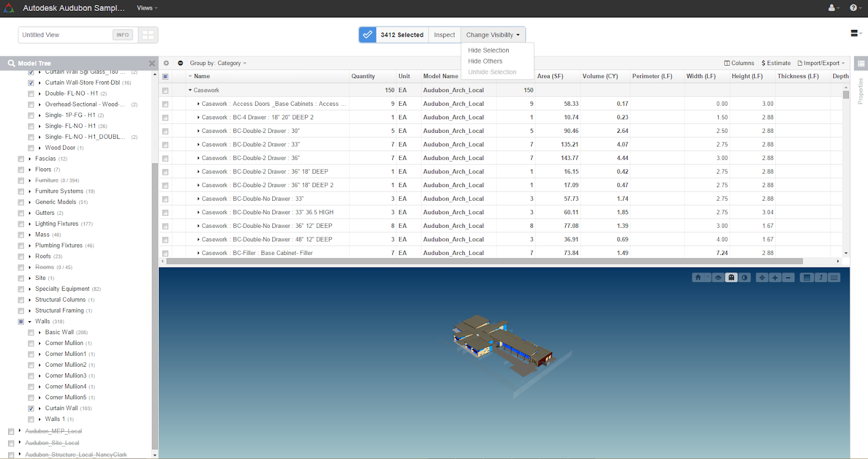Check the Casework group row checkbox
Image resolution: width=868 pixels, height=459 pixels.
pyautogui.click(x=165, y=91)
